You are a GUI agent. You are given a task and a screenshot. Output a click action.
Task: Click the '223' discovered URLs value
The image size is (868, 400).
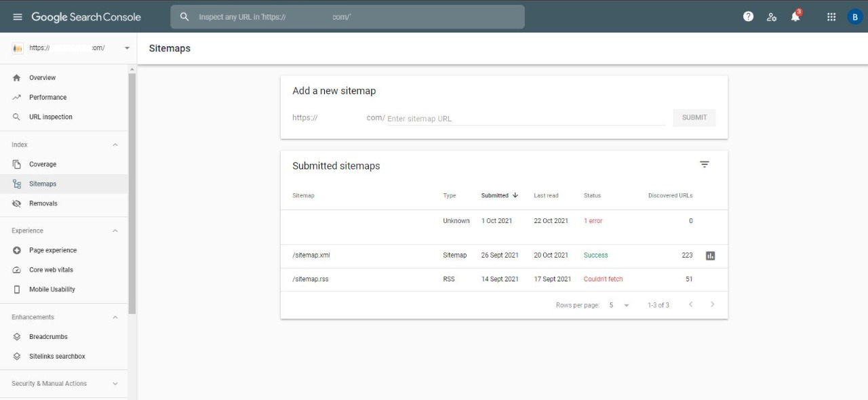click(x=688, y=256)
